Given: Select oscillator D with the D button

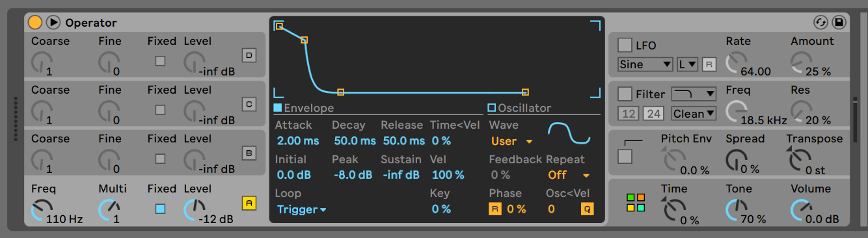Looking at the screenshot, I should point(249,55).
